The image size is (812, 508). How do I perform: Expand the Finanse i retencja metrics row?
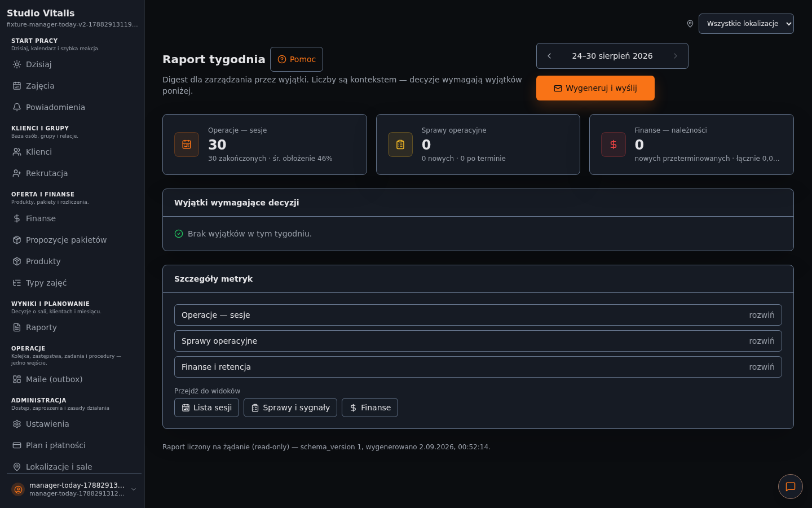tap(478, 367)
